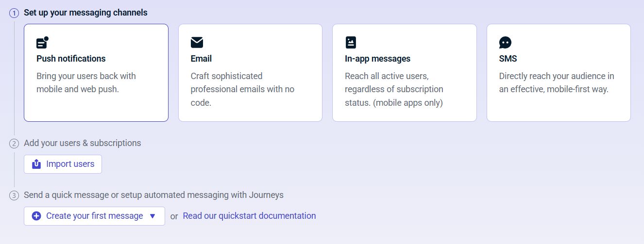Select step 2 circle indicator
644x244 pixels.
[14, 144]
